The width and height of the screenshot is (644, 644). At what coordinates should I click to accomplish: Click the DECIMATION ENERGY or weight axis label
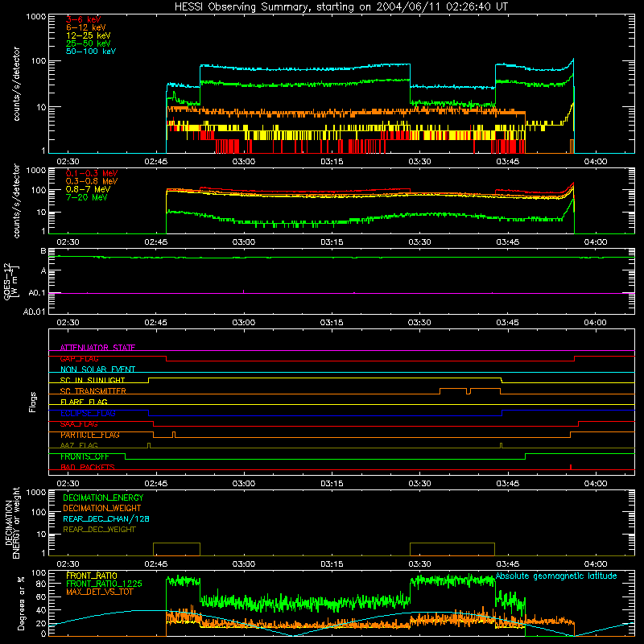coord(12,522)
